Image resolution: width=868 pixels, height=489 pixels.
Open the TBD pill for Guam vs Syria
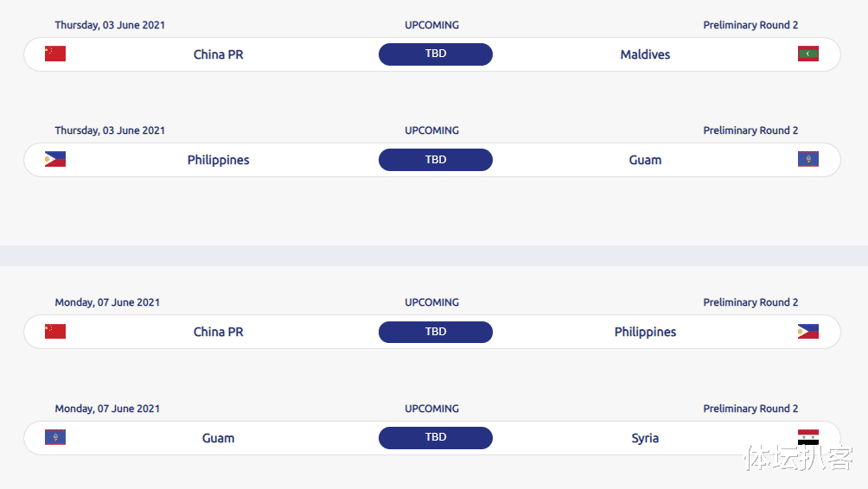[x=436, y=437]
